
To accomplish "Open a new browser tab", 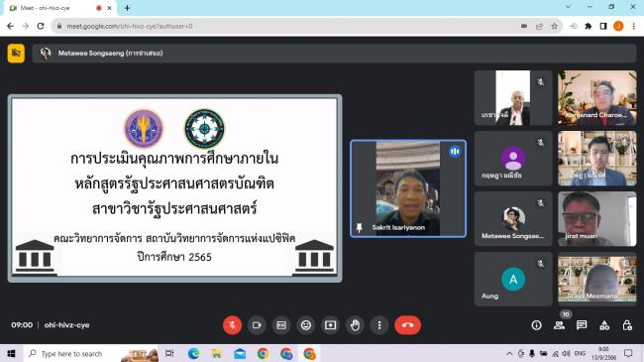I will 128,8.
